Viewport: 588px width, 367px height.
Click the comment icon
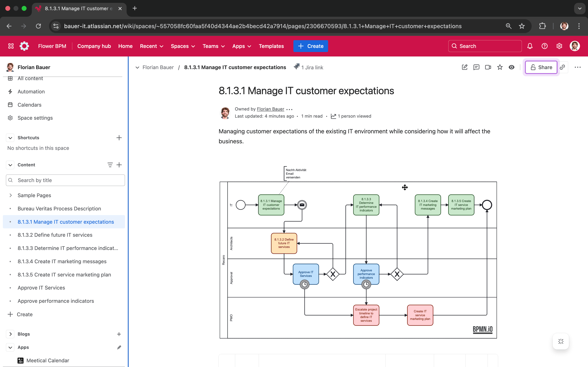click(476, 67)
